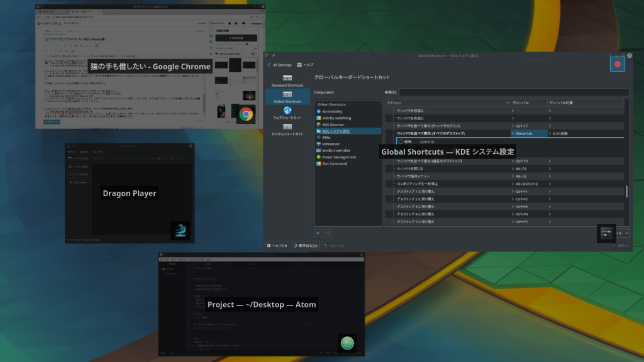Click Chrome reload icon in browser toolbar

[48, 17]
